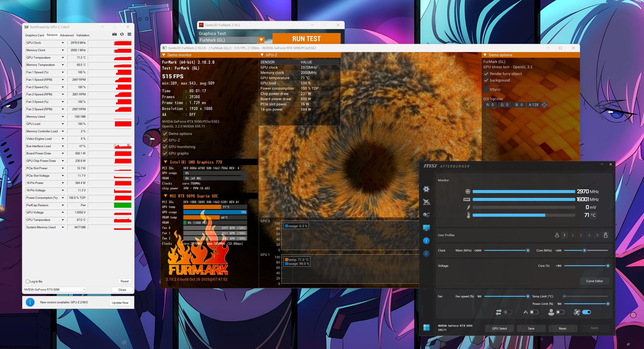Image resolution: width=644 pixels, height=349 pixels.
Task: Enable the VSync checkbox
Action: pyautogui.click(x=486, y=89)
